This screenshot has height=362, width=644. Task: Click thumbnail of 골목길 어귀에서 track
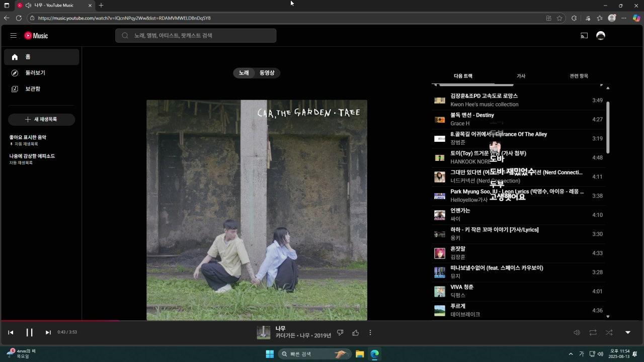(440, 139)
